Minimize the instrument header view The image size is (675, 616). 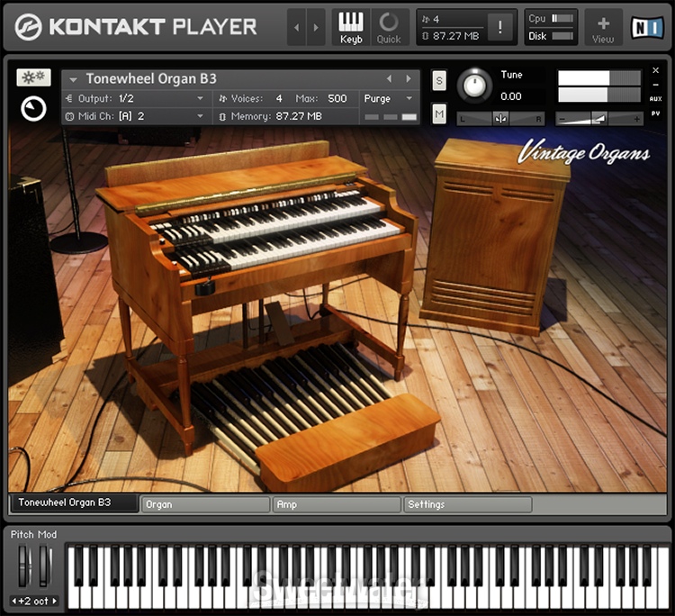[655, 85]
